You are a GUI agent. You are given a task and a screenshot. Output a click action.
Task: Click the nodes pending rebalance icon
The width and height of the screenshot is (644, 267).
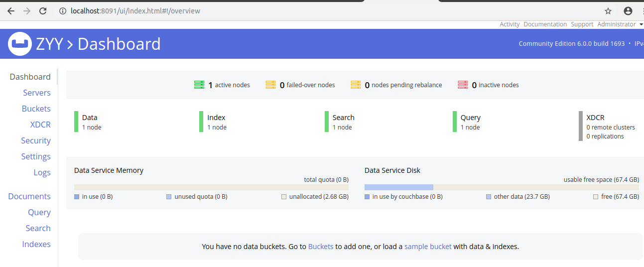[356, 85]
